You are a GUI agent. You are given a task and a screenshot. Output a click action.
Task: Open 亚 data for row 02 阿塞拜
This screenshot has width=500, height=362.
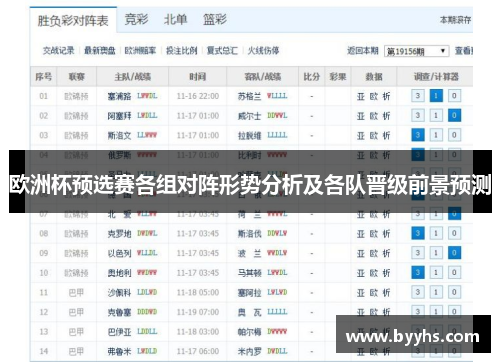tap(361, 116)
